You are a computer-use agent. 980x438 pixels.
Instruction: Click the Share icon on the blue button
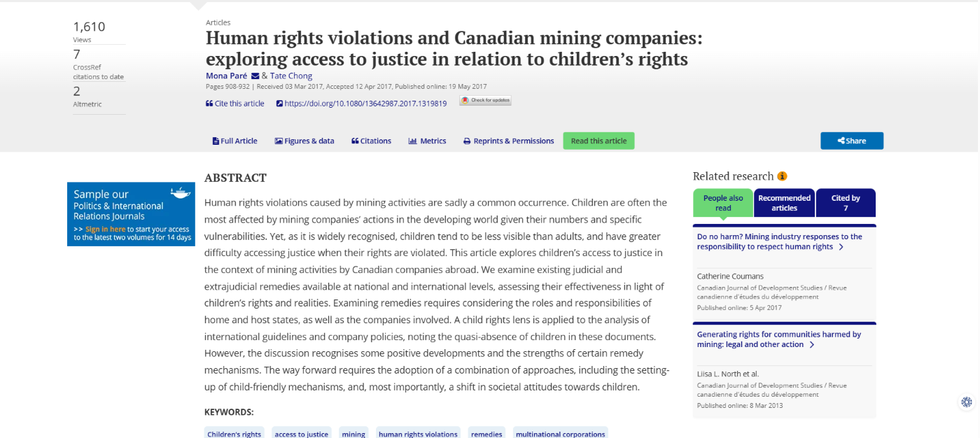point(842,141)
